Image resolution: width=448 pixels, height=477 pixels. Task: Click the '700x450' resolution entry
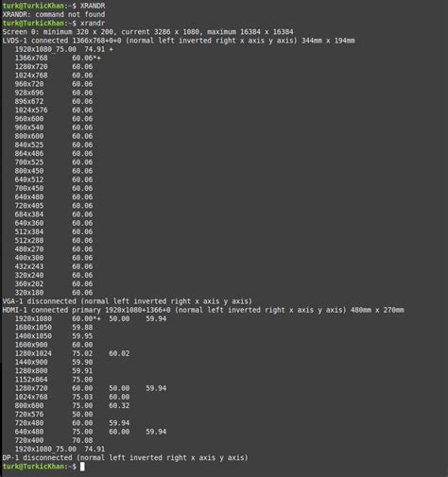29,188
